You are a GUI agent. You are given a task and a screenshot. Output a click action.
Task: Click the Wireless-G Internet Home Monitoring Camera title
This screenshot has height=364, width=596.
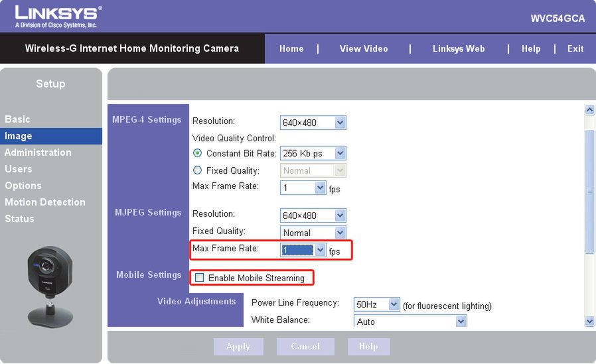(x=132, y=48)
